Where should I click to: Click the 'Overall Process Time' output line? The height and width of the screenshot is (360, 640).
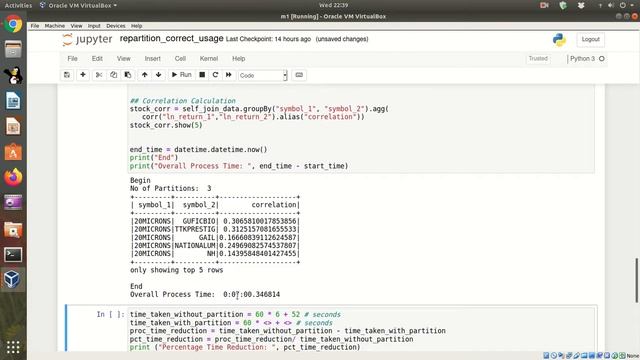coord(205,294)
